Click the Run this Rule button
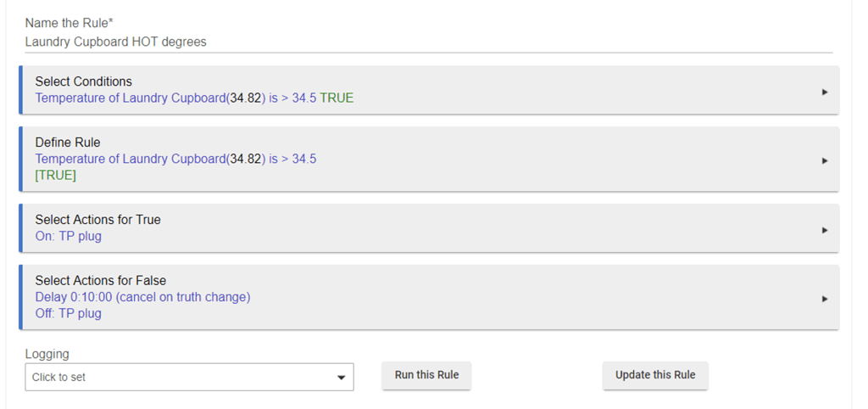 tap(426, 375)
